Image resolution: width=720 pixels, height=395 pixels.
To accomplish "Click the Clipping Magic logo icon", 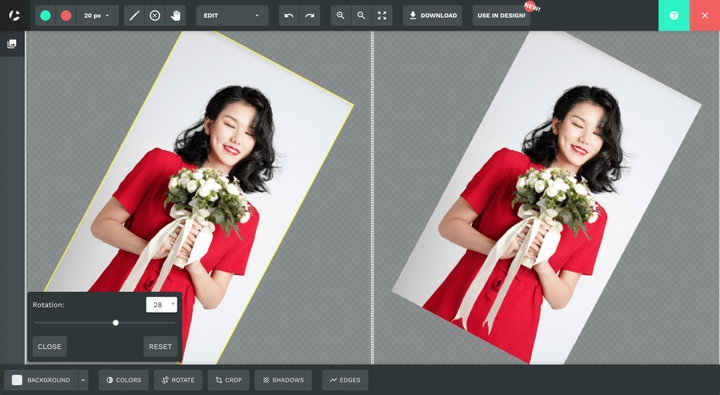I will point(14,16).
